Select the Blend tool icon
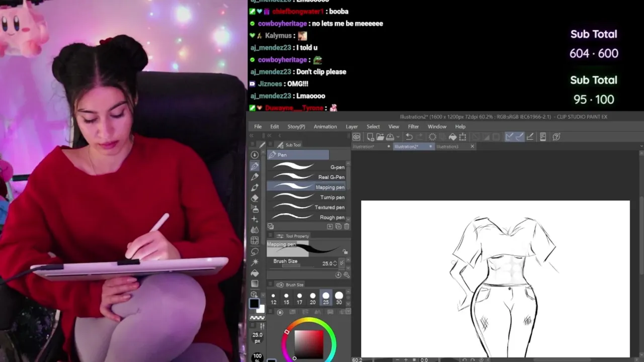 click(x=255, y=230)
